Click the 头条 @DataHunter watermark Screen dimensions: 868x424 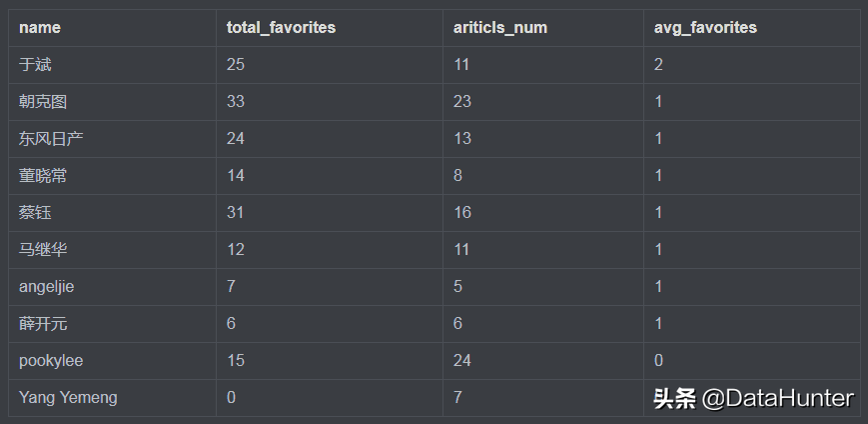click(x=753, y=398)
